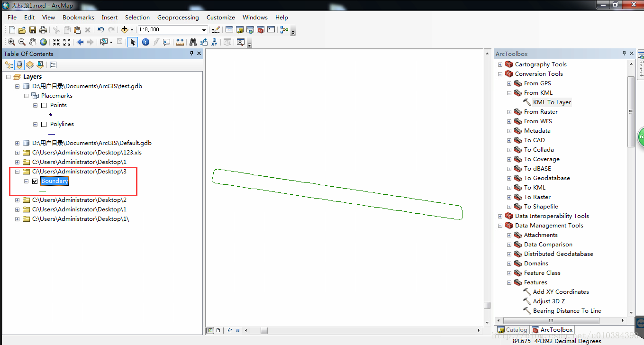Launch the ModelBuilder window icon
644x345 pixels.
click(x=284, y=30)
